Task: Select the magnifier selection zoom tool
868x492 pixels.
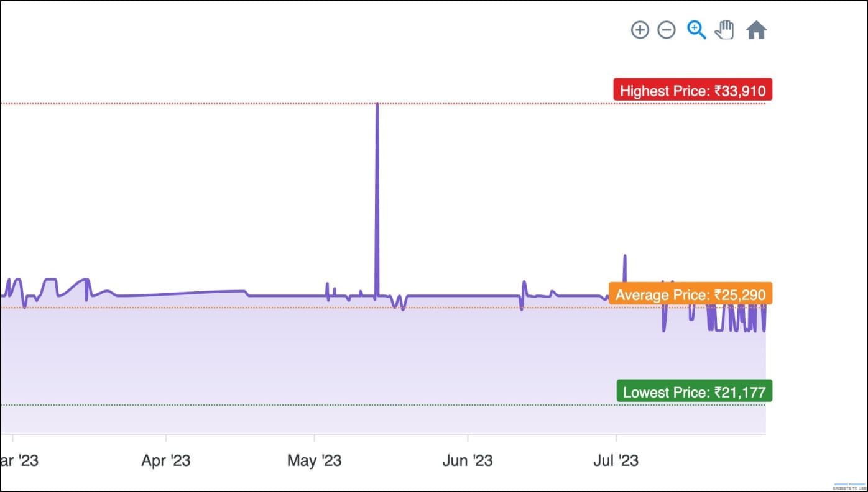Action: pyautogui.click(x=696, y=30)
